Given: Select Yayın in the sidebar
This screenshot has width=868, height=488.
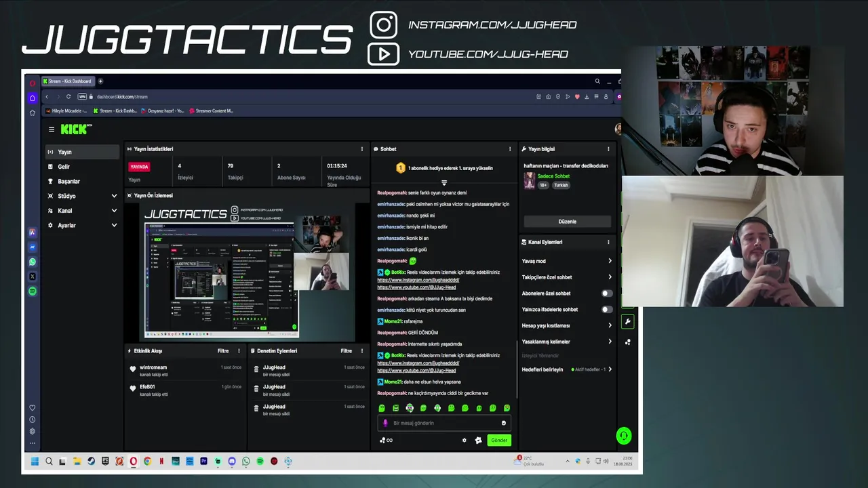Looking at the screenshot, I should (x=82, y=152).
